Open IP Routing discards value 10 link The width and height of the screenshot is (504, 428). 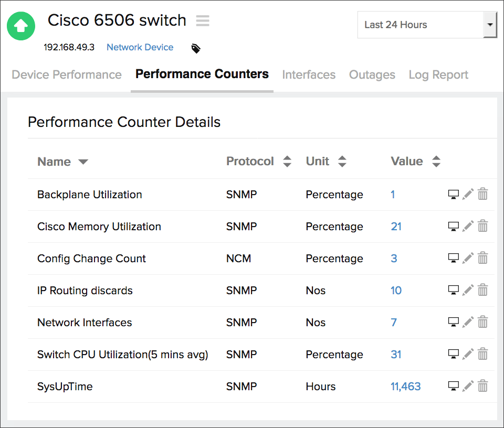pyautogui.click(x=396, y=291)
